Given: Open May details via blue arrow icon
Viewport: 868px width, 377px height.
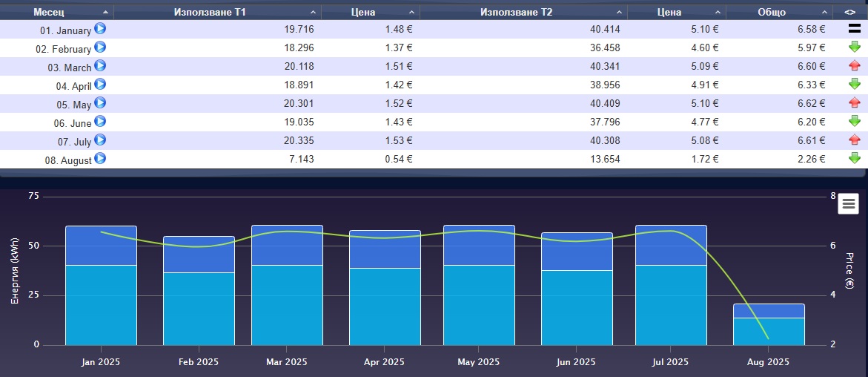Looking at the screenshot, I should pyautogui.click(x=100, y=103).
